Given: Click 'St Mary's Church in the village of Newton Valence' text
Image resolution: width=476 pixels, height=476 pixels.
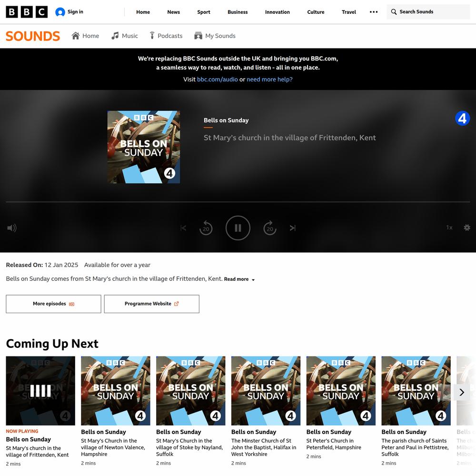Looking at the screenshot, I should [113, 447].
